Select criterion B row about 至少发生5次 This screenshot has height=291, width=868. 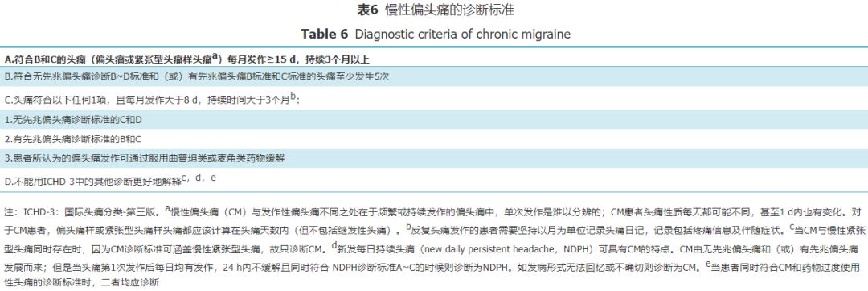pyautogui.click(x=434, y=76)
